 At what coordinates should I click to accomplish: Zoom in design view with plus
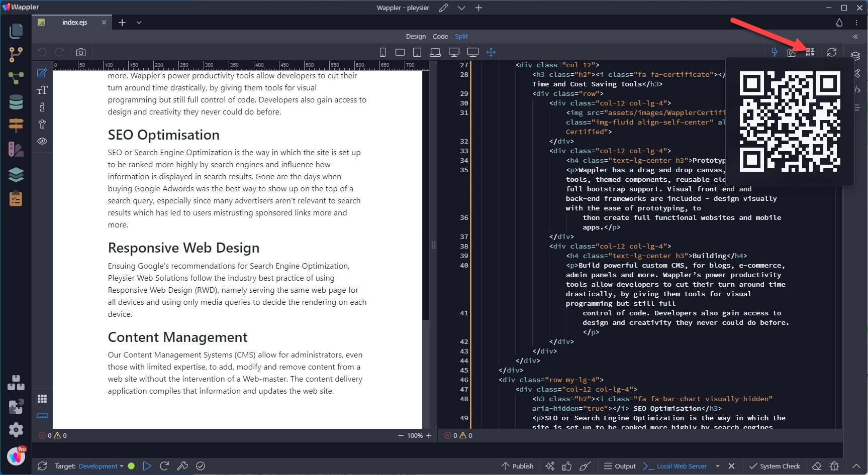click(429, 436)
